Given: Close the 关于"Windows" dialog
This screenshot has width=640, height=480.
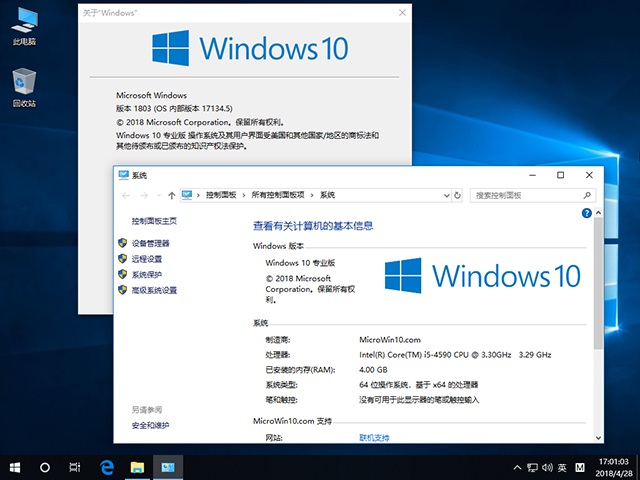Looking at the screenshot, I should tap(402, 13).
